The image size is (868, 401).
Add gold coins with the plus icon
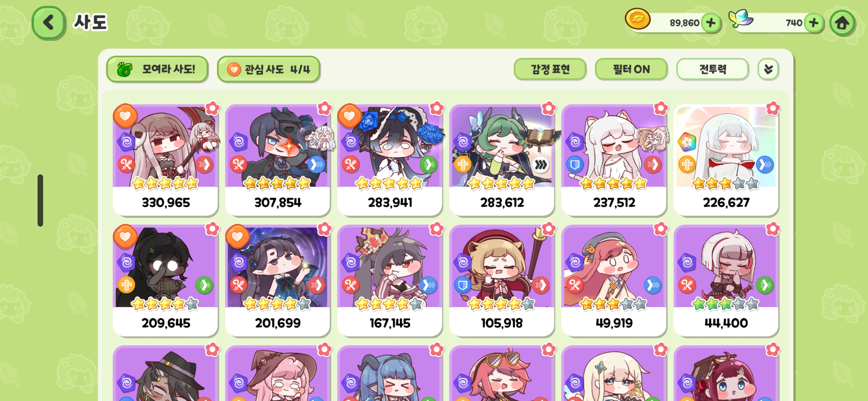click(x=711, y=23)
